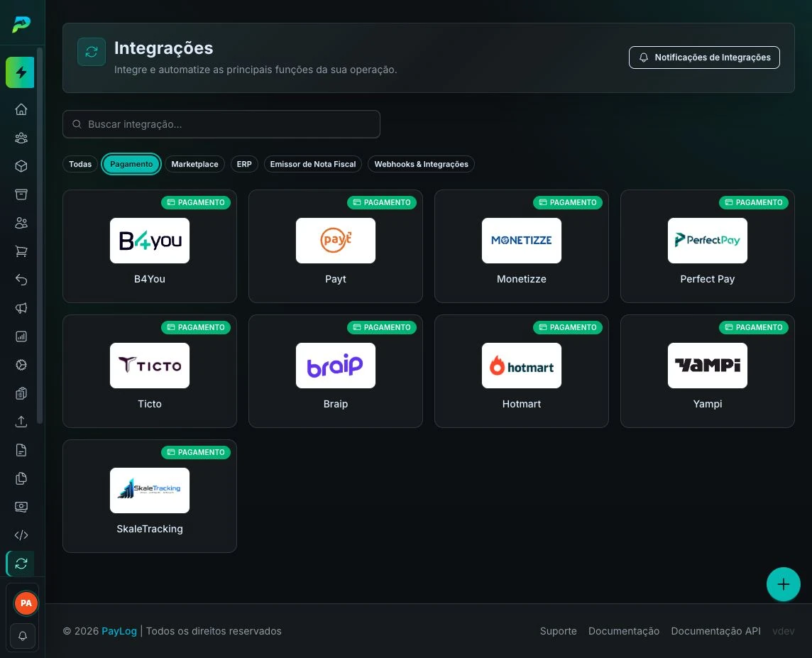Viewport: 812px width, 658px height.
Task: Click the vdev version text in the footer
Action: click(783, 631)
